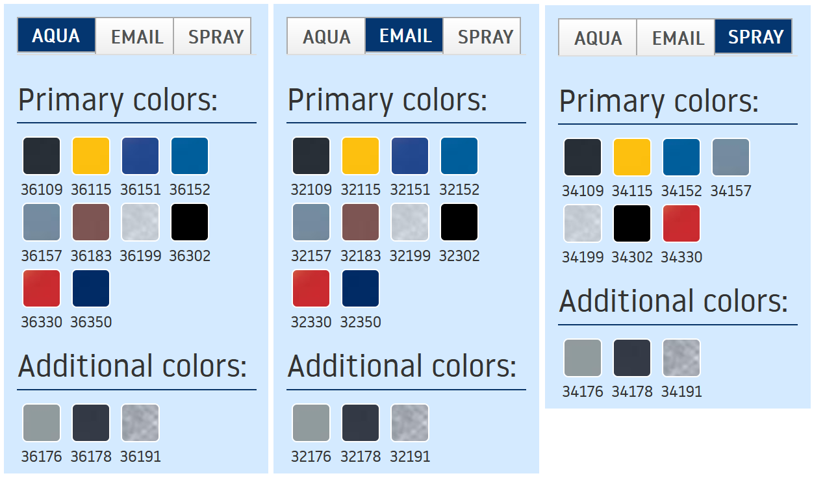Viewport: 838px width, 504px height.
Task: Switch to EMAIL tab in middle panel
Action: [x=405, y=36]
